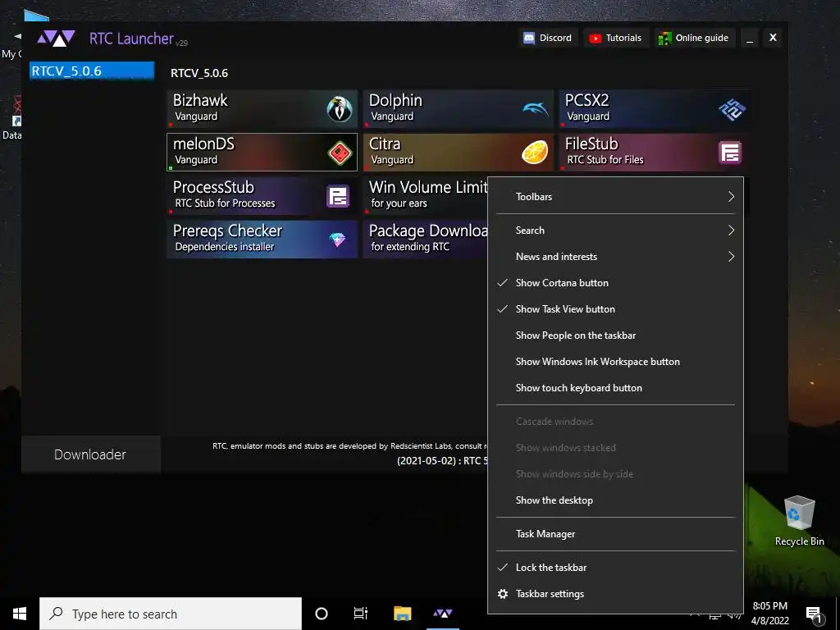Click the ProcessStub purple icon
Viewport: 840px width, 630px height.
pos(338,196)
